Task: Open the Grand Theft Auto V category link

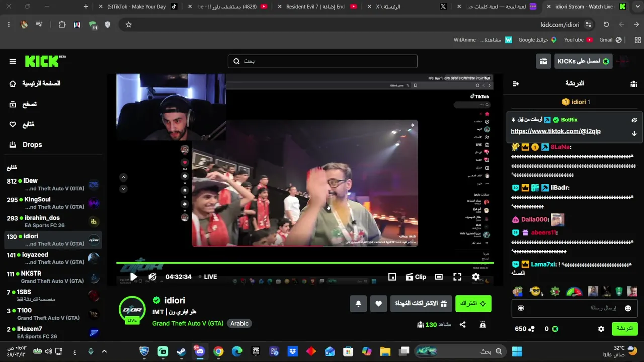Action: coord(188,324)
